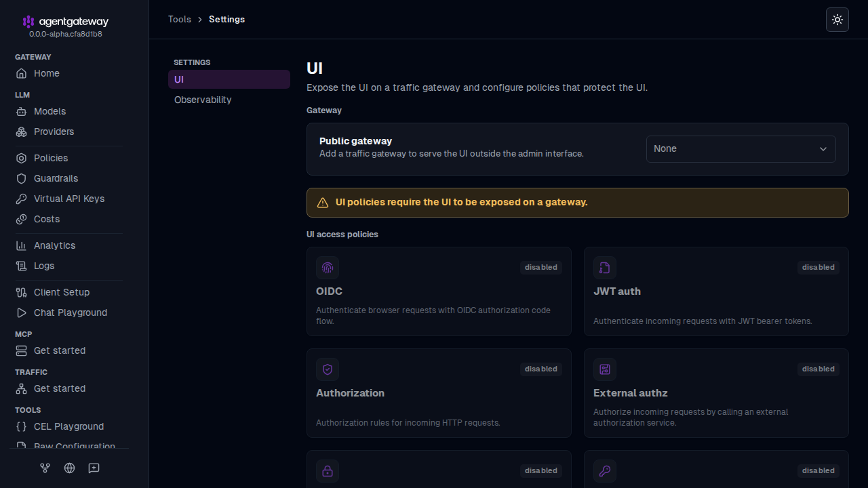Click the Authorization disabled status badge
This screenshot has width=868, height=488.
tap(541, 369)
